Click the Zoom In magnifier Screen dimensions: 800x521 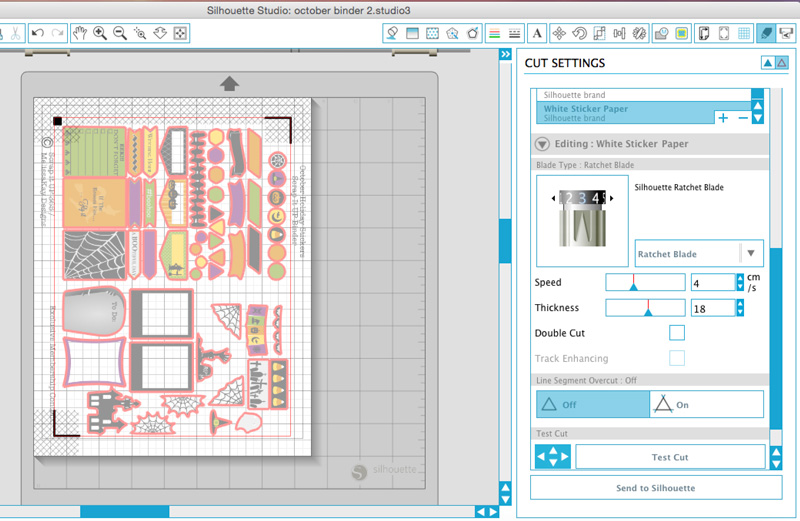(x=100, y=34)
